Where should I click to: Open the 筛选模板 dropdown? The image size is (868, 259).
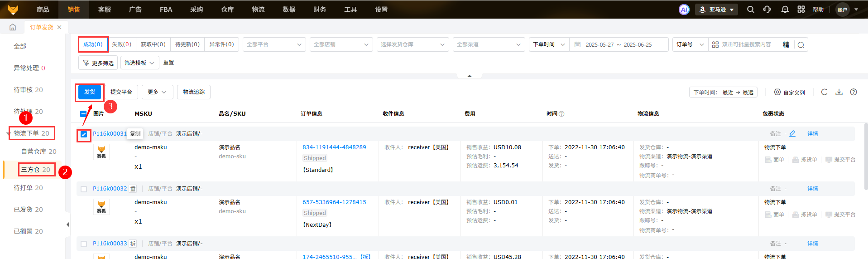point(140,63)
